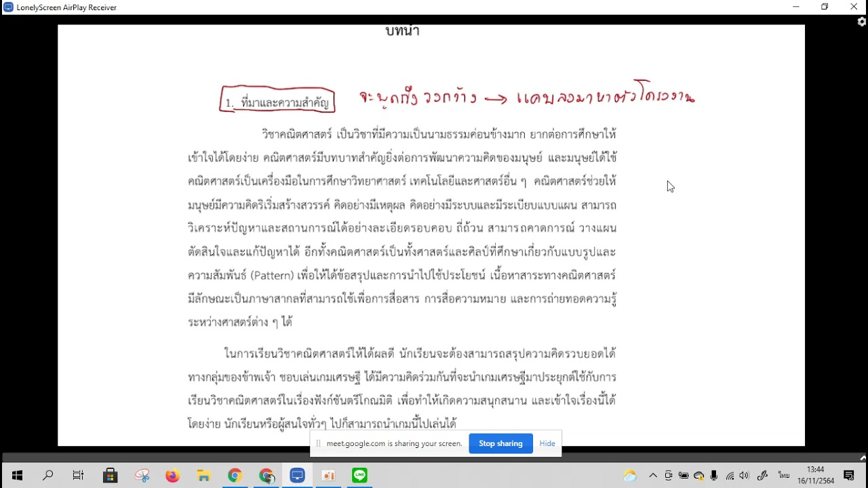Click text meet.google.com is sharing your screen
This screenshot has width=868, height=488.
pyautogui.click(x=394, y=443)
